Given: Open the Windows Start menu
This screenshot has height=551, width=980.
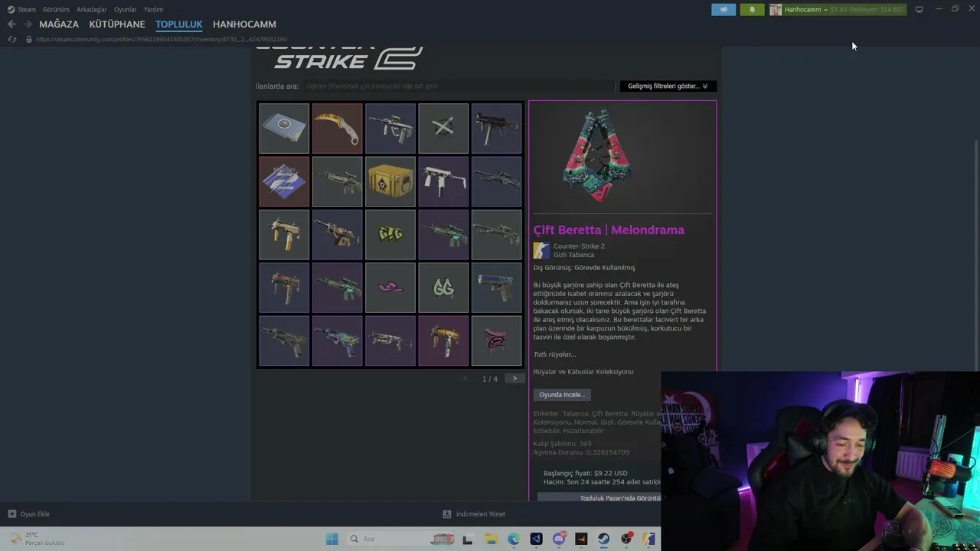Looking at the screenshot, I should [332, 539].
